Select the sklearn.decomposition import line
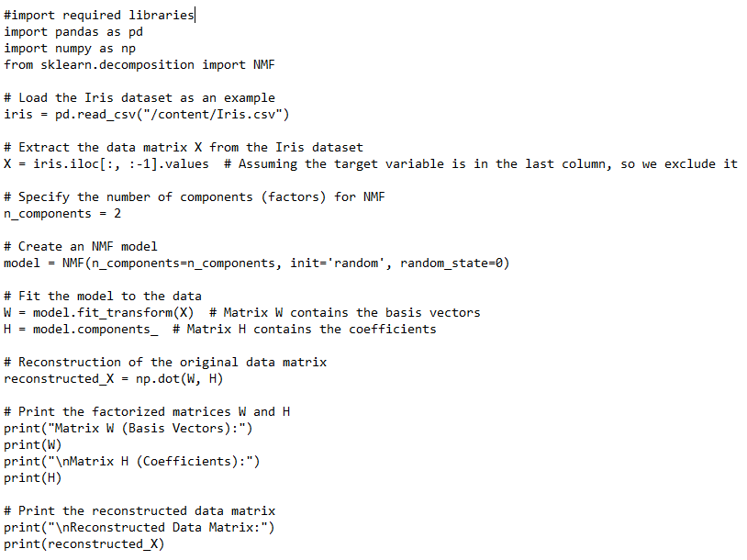 [139, 65]
